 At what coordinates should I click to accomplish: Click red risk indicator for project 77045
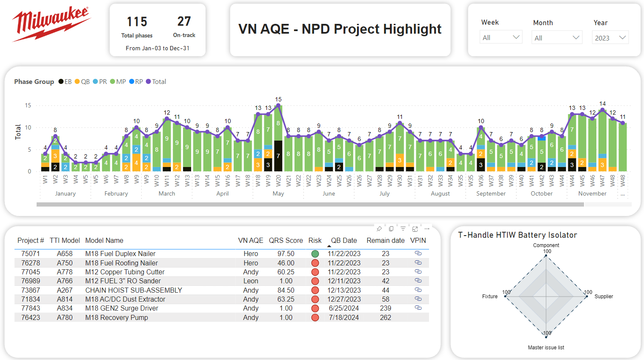click(315, 272)
